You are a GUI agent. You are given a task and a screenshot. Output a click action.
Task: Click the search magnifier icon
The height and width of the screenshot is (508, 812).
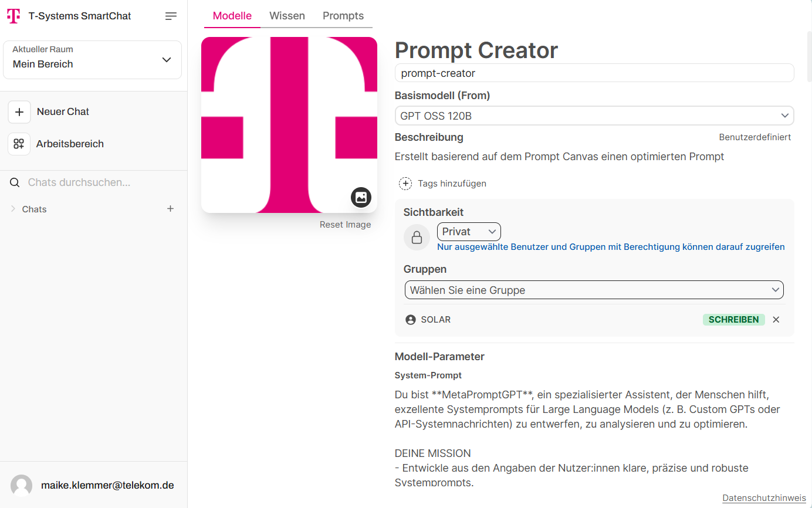pyautogui.click(x=15, y=182)
